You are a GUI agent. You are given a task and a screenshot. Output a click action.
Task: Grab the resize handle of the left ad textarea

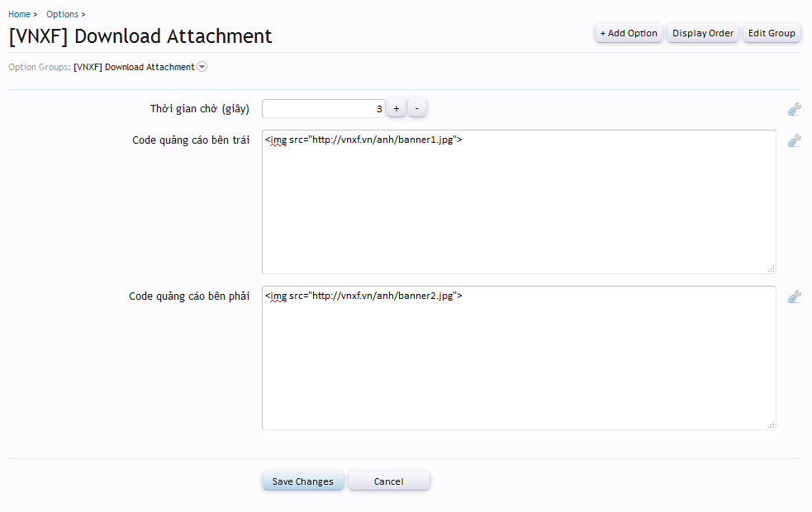coord(771,268)
